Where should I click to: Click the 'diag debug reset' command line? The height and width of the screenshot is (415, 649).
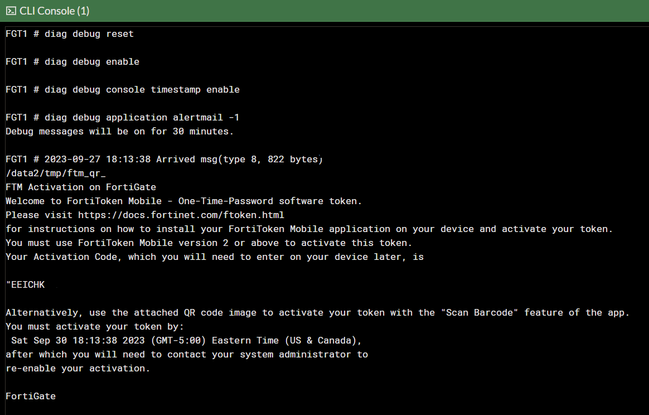(69, 34)
